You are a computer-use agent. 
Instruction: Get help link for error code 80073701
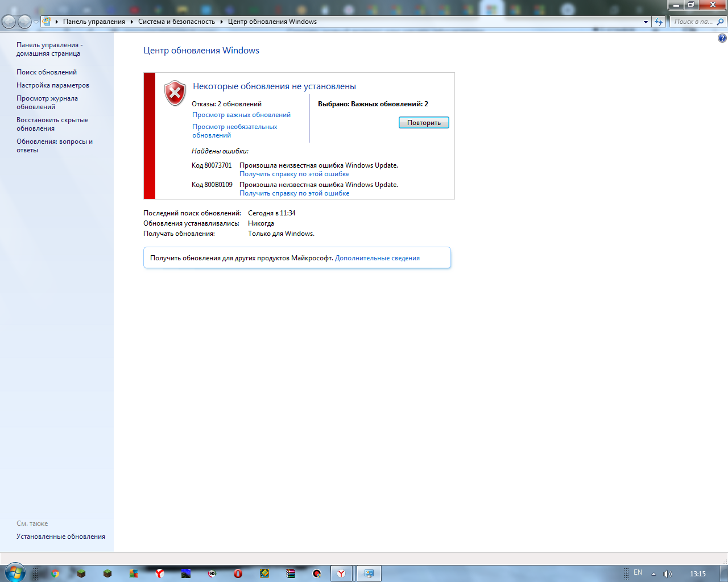point(295,174)
